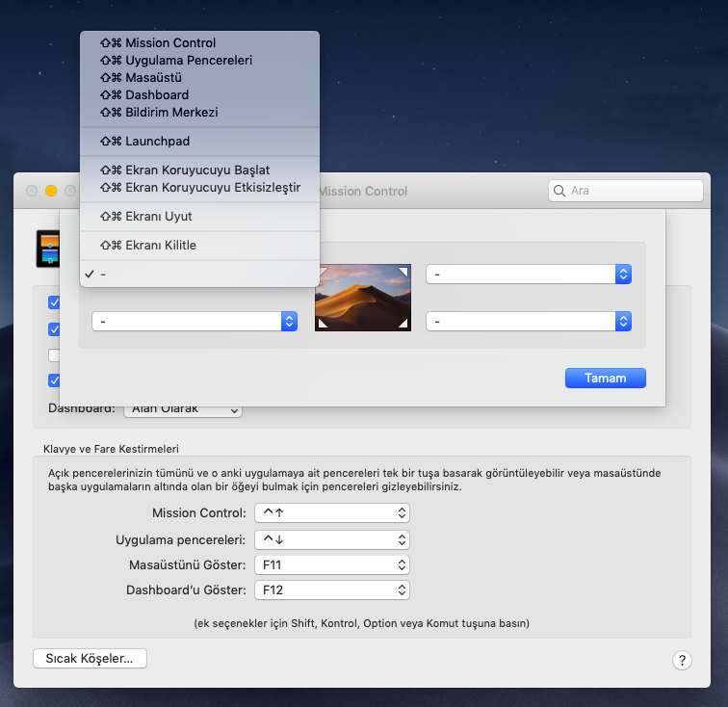
Task: Change the Uygulama pencereleri shortcut dropdown
Action: (x=332, y=539)
